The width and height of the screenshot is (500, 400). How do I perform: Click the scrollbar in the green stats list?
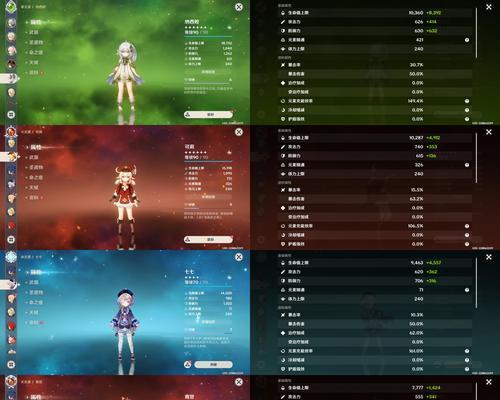point(476,33)
